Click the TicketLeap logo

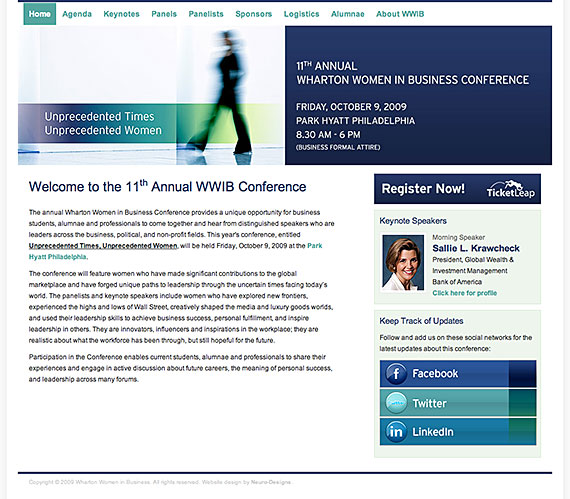pos(511,189)
